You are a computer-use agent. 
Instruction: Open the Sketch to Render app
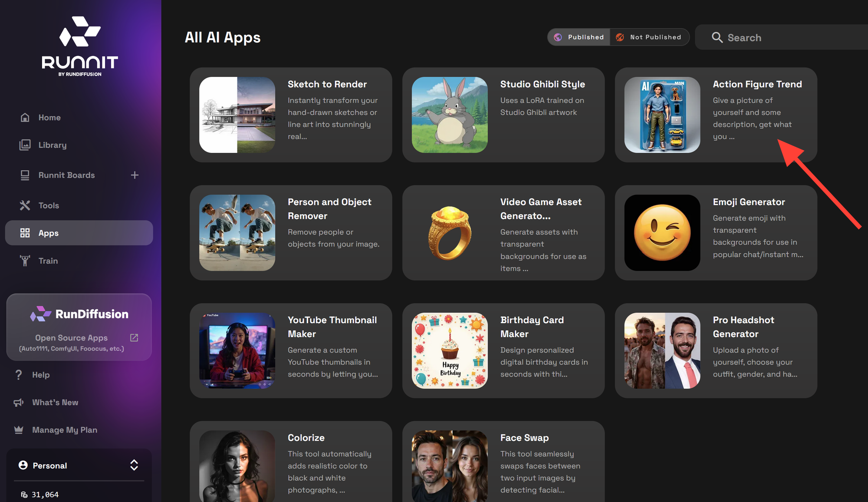(x=291, y=115)
